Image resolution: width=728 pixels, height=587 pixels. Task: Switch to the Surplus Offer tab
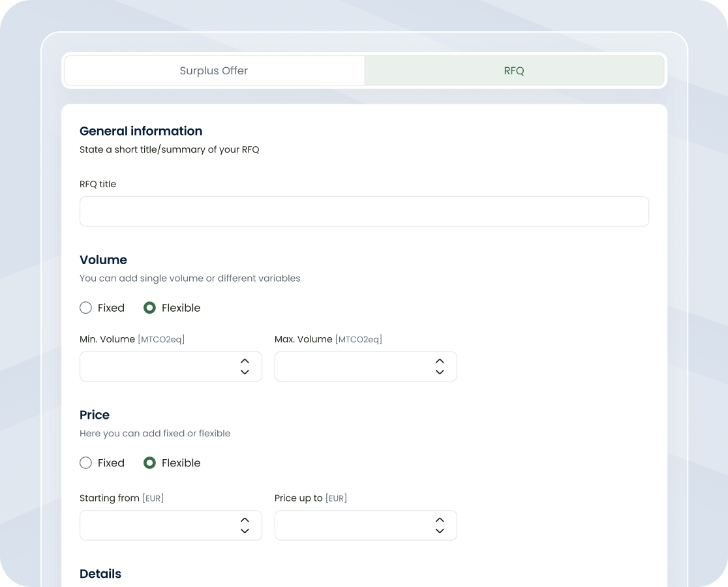tap(214, 70)
